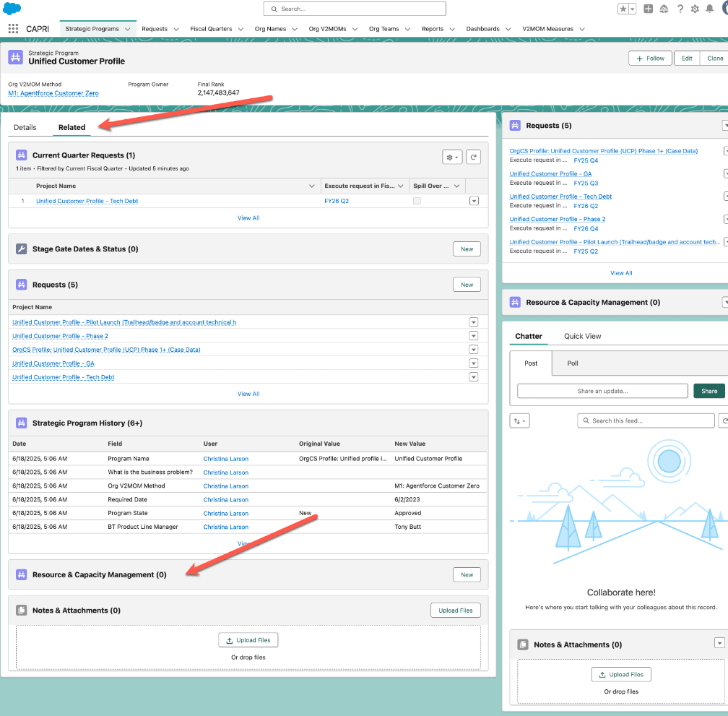
Task: Open the Salesforce Help question mark
Action: point(680,9)
